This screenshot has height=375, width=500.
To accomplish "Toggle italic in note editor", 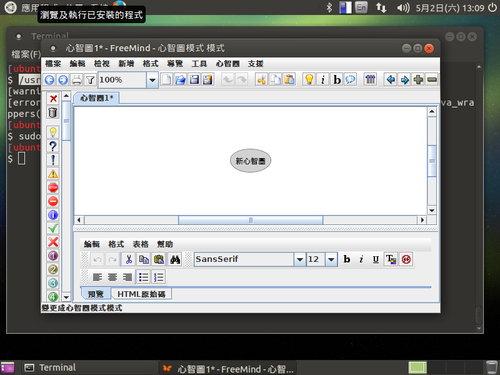I will [361, 259].
